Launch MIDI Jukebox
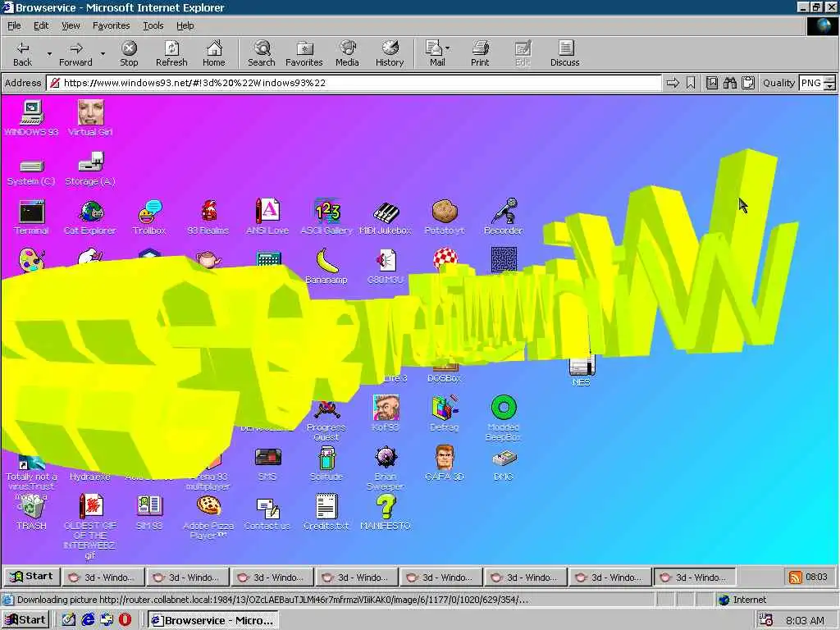 [386, 217]
